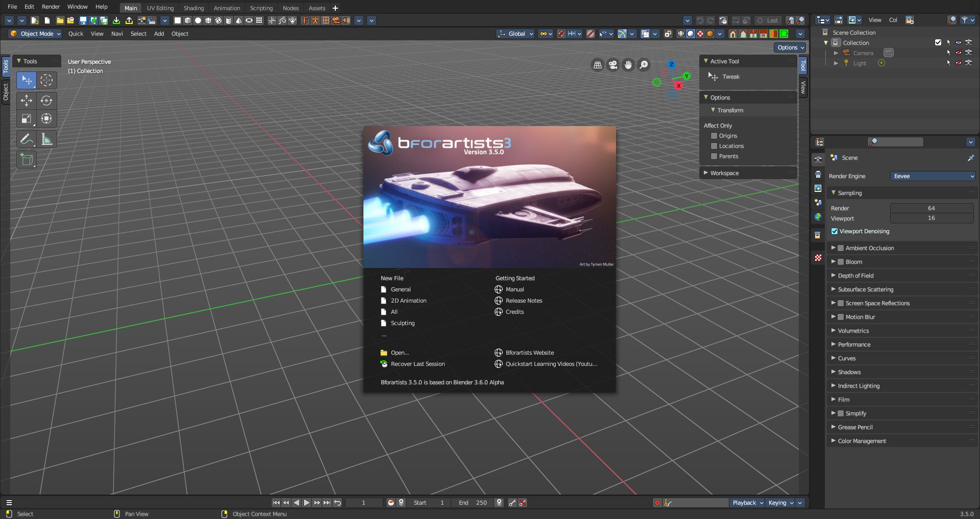This screenshot has height=519, width=980.
Task: Click the Pan hand icon in the viewport
Action: (x=628, y=65)
